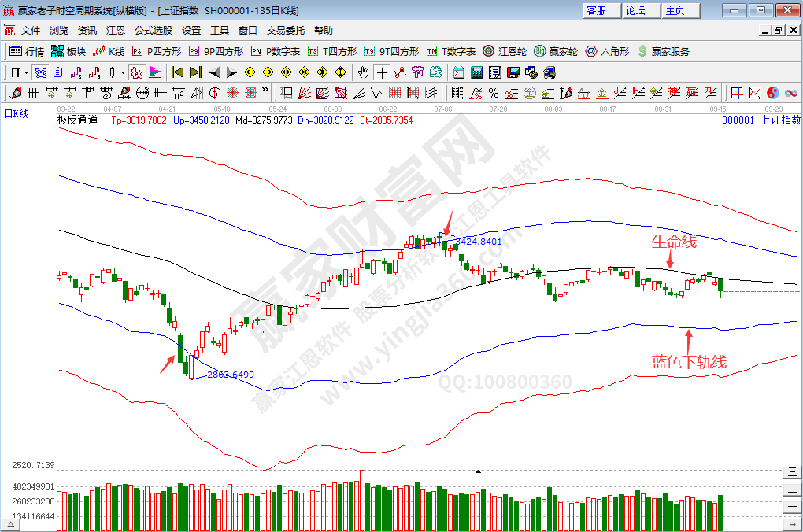
Task: Click the triangle button at bottom-left corner
Action: pyautogui.click(x=10, y=524)
